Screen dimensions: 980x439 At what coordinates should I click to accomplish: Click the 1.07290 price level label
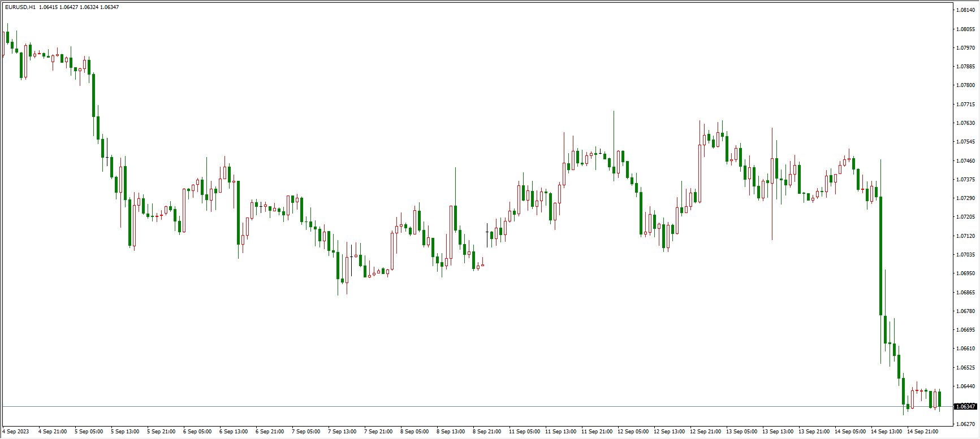click(x=966, y=198)
